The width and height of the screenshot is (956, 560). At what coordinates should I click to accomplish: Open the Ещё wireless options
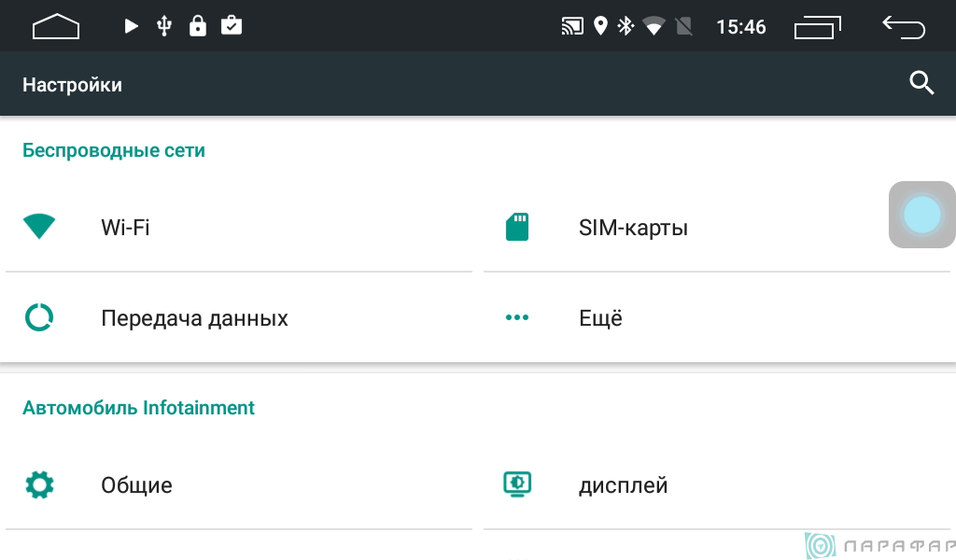coord(717,317)
